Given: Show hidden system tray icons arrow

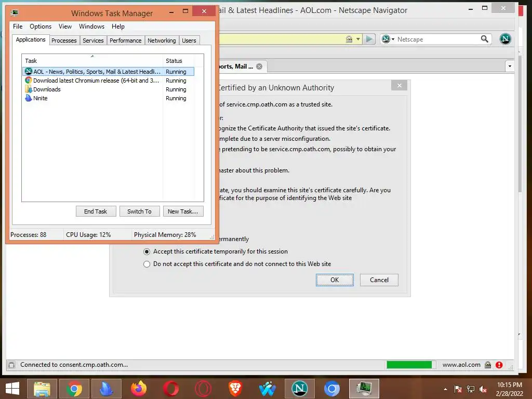Looking at the screenshot, I should [x=445, y=389].
